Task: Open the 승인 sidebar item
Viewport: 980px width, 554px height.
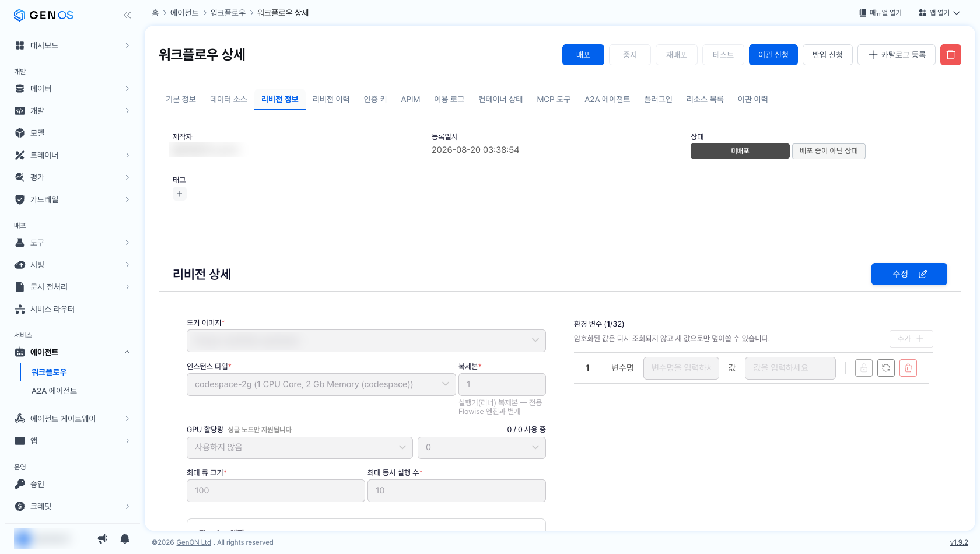Action: pyautogui.click(x=72, y=484)
